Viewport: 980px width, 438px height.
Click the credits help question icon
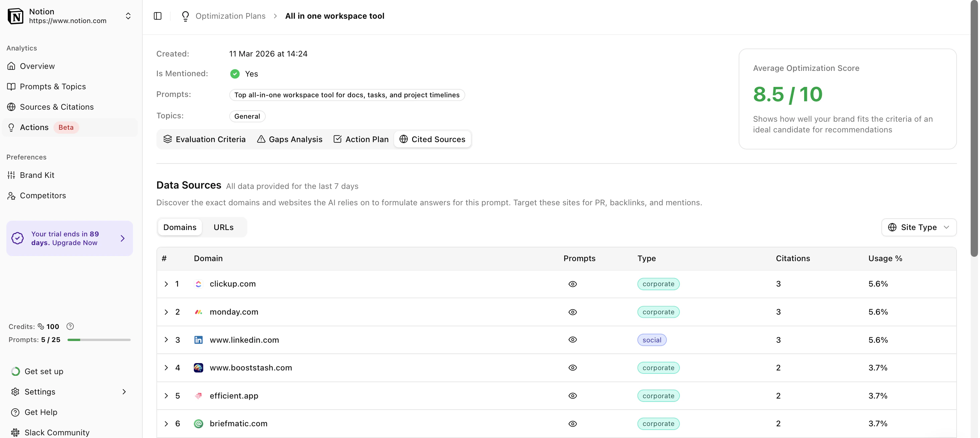pos(70,327)
